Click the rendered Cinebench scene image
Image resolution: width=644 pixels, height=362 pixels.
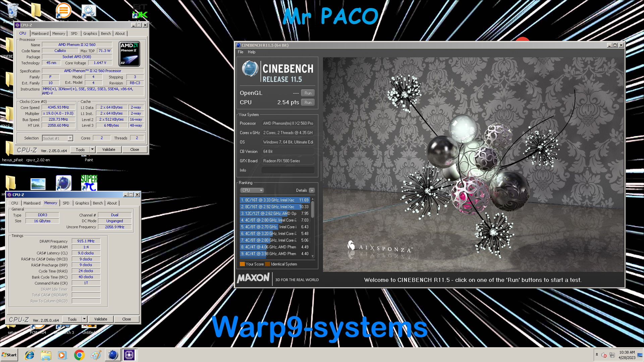[x=473, y=164]
